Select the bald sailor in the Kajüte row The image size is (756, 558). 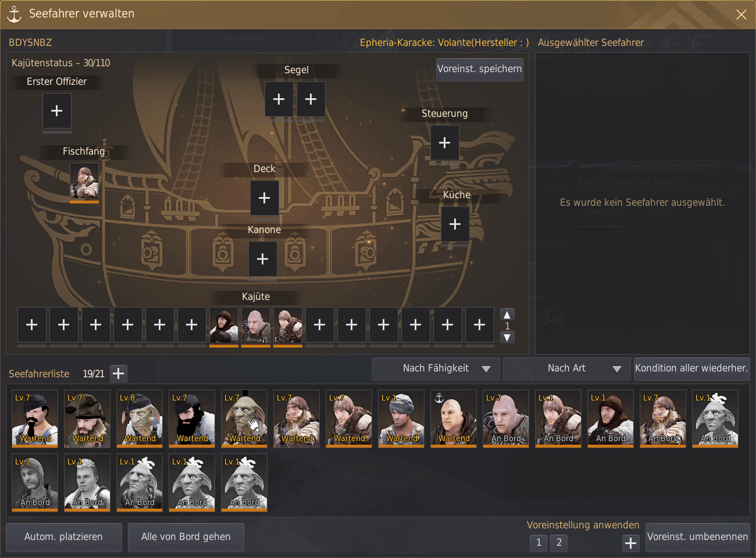[x=256, y=325]
